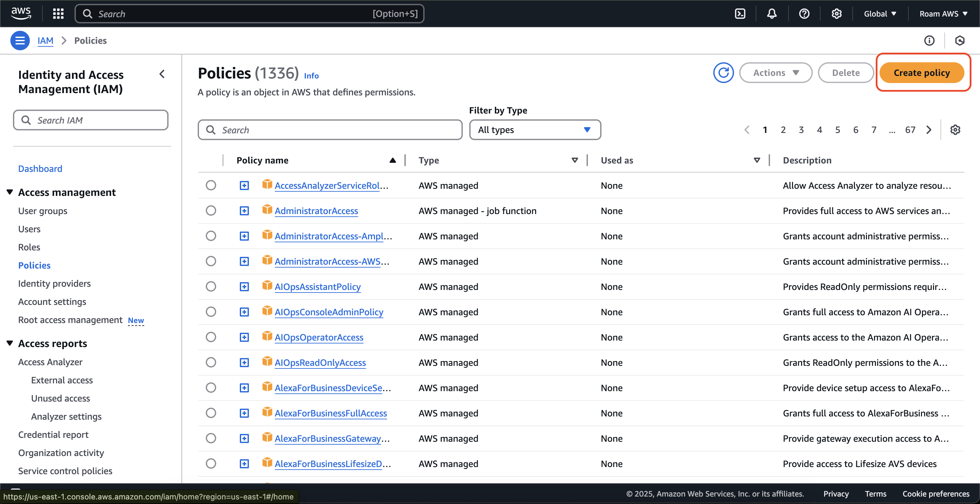Open Credential report in the sidebar
The width and height of the screenshot is (980, 504).
(x=53, y=435)
